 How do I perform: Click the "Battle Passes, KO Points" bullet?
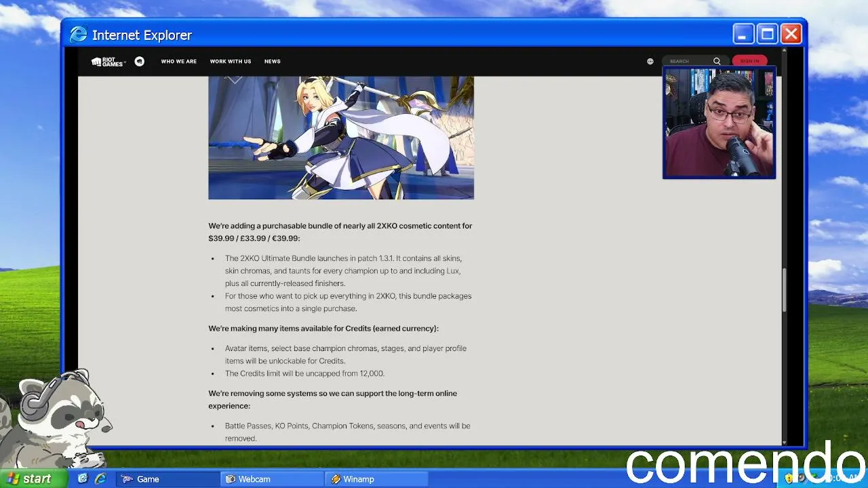[x=347, y=432]
